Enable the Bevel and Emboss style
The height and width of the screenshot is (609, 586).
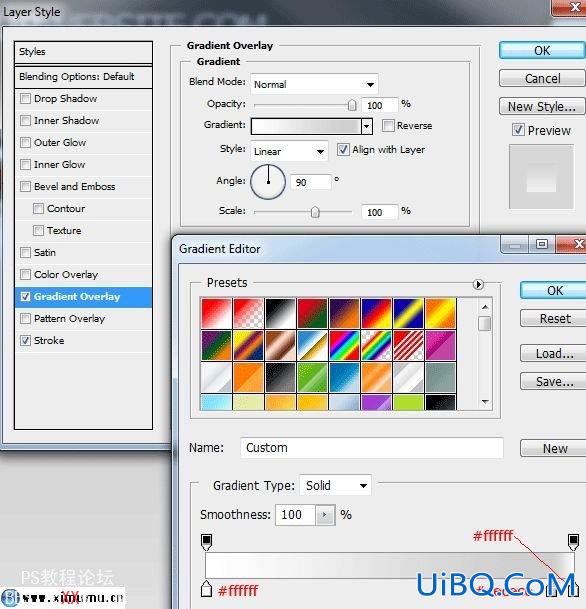point(25,186)
